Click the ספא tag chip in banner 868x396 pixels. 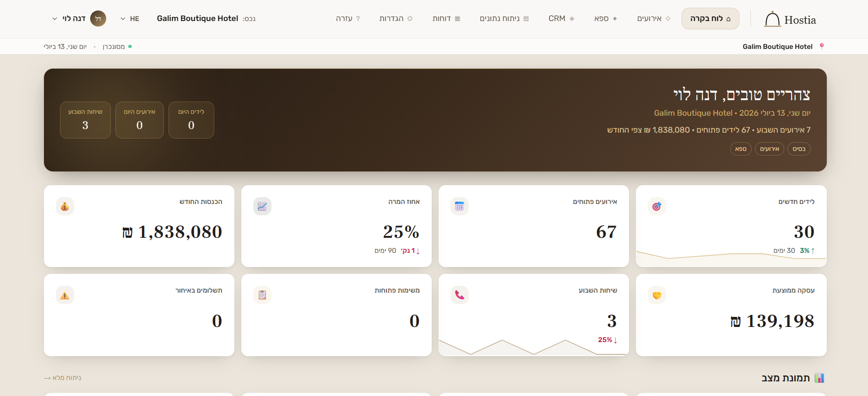coord(741,149)
